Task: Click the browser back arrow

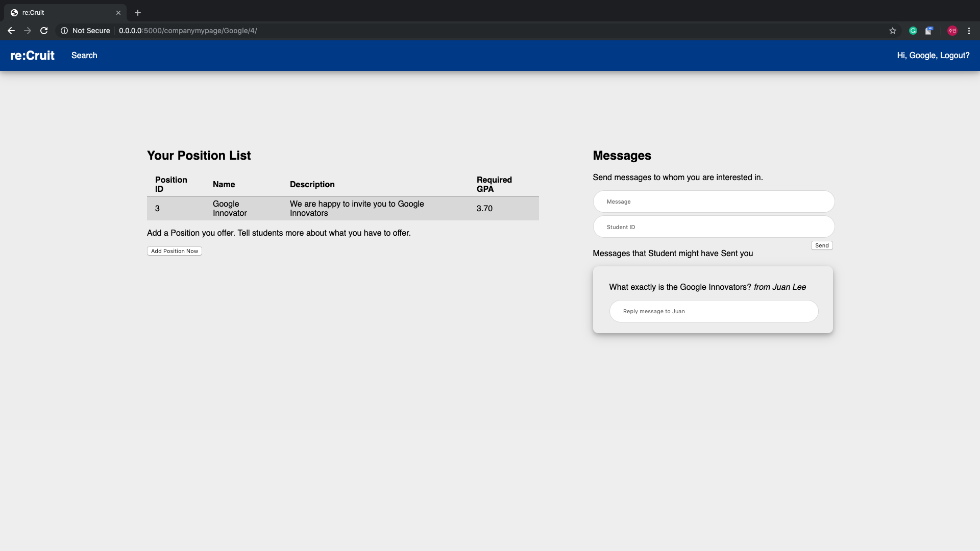Action: pyautogui.click(x=11, y=31)
